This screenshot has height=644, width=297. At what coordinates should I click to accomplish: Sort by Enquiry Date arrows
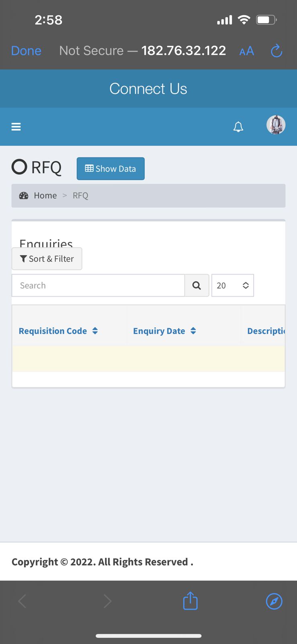tap(193, 331)
